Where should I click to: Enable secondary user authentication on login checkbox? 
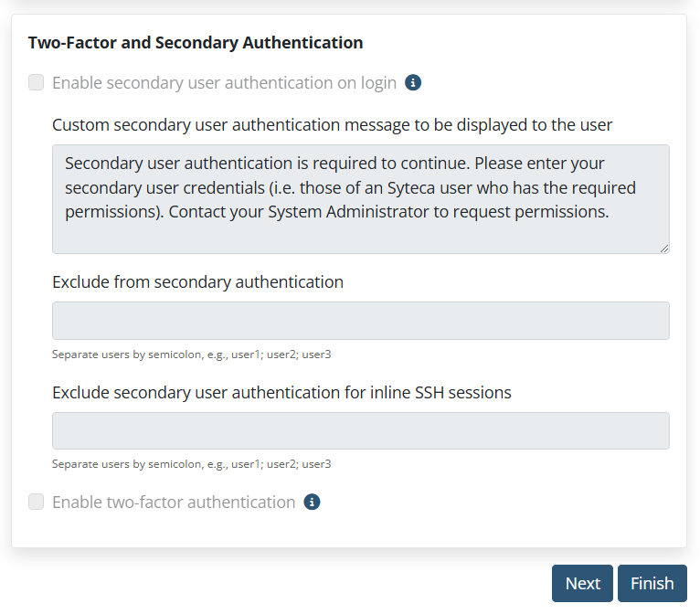coord(37,82)
